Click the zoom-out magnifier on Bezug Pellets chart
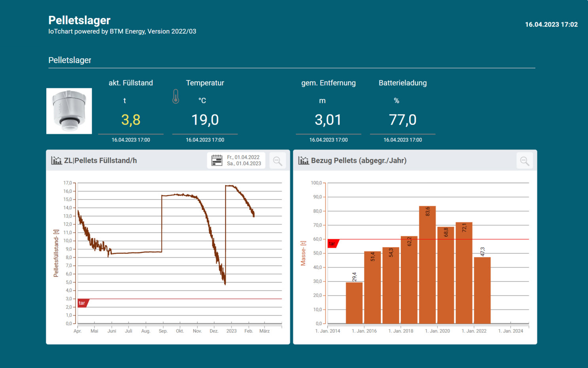 pos(524,161)
